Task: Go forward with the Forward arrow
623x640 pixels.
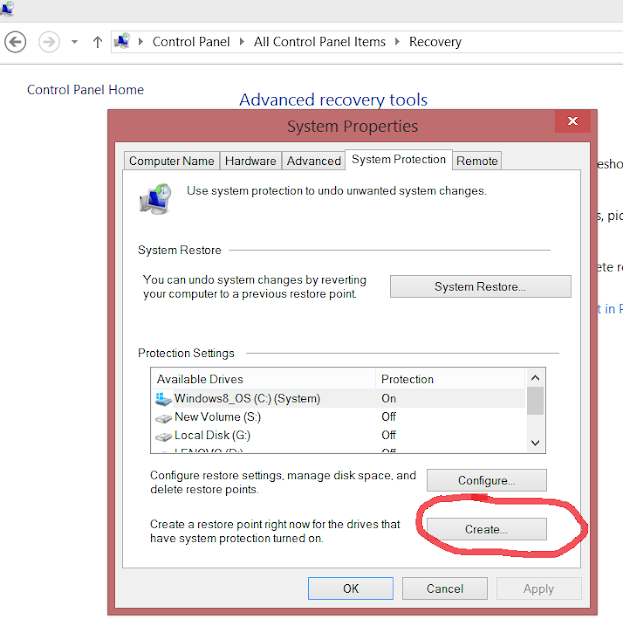Action: point(49,42)
